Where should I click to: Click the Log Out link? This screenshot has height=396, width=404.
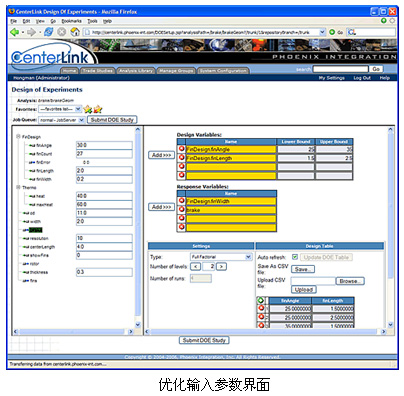point(362,78)
